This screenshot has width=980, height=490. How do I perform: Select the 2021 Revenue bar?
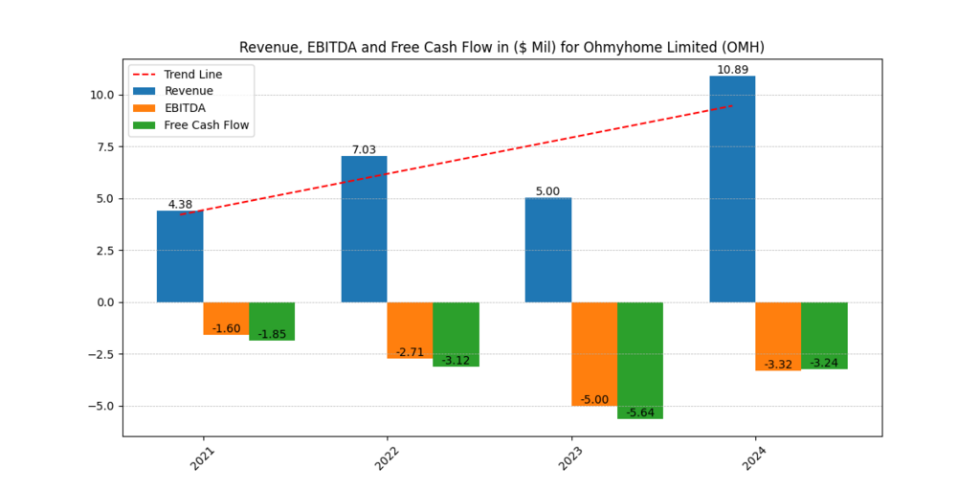coord(180,258)
